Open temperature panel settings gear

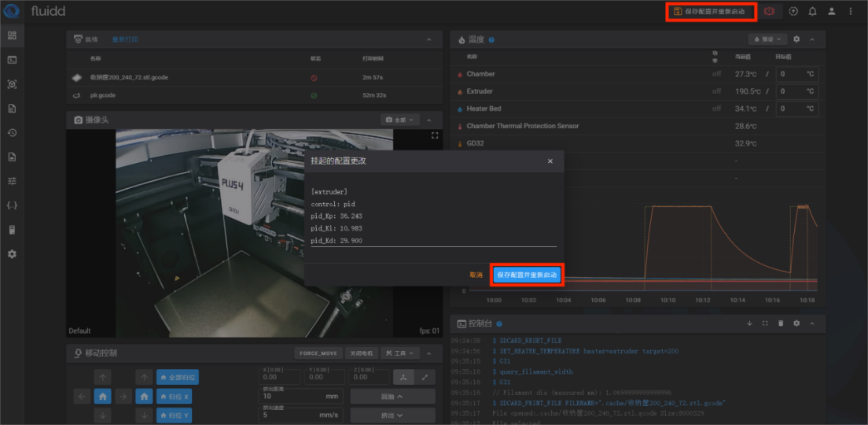point(796,39)
